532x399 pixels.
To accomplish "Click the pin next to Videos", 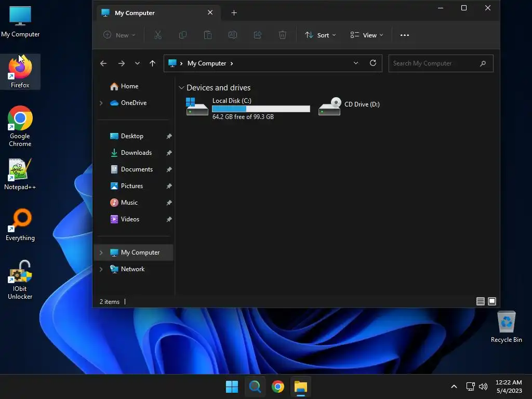I will click(x=169, y=219).
